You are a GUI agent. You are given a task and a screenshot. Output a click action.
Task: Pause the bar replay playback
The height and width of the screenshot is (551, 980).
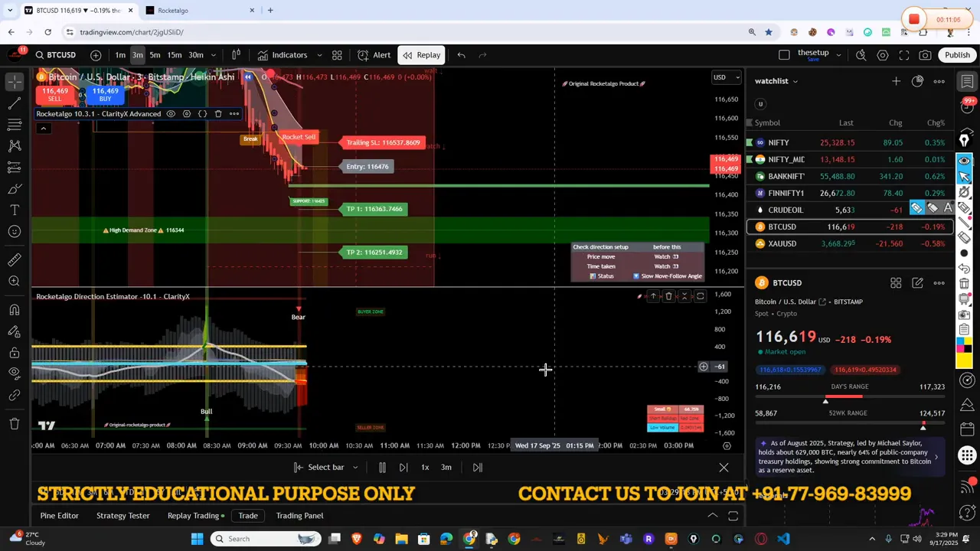pos(382,468)
